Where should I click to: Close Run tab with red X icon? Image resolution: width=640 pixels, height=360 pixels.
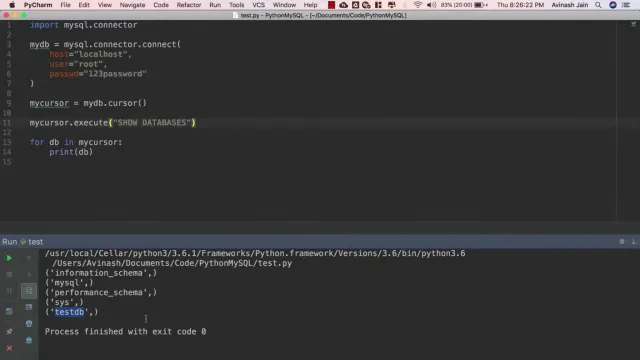[x=9, y=348]
